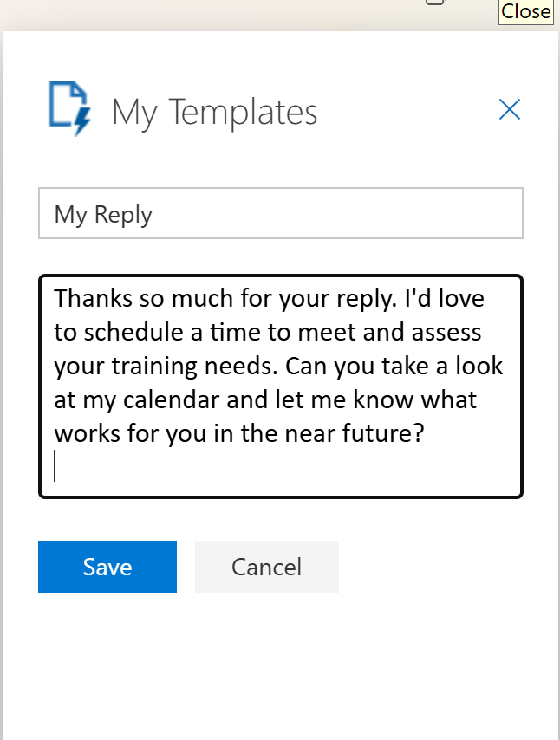Cancel the template edit
Image resolution: width=560 pixels, height=740 pixels.
(266, 567)
